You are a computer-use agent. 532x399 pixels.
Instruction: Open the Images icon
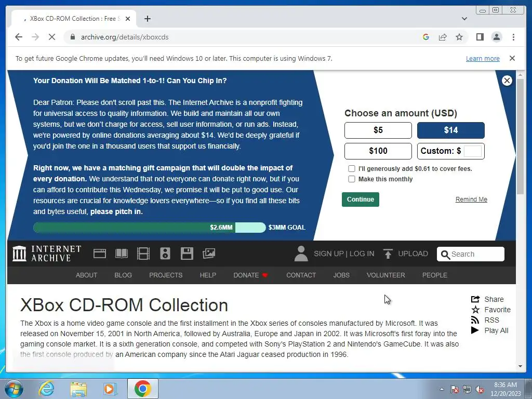pyautogui.click(x=209, y=254)
